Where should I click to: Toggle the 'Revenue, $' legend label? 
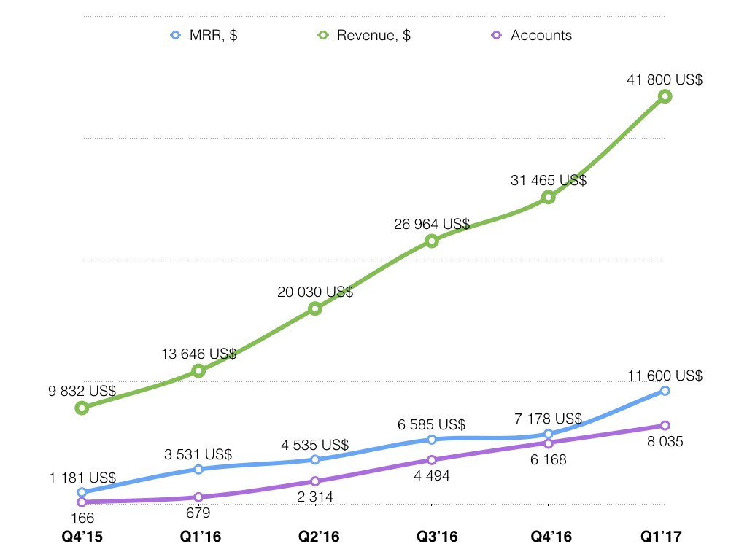pos(373,36)
